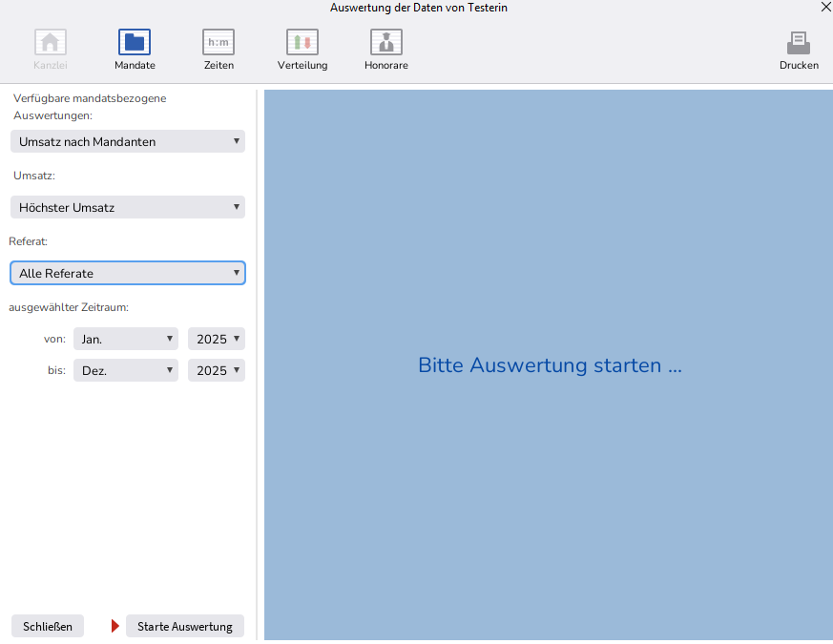The width and height of the screenshot is (833, 644).
Task: Open the 'von' year 2025 selector
Action: tap(217, 339)
